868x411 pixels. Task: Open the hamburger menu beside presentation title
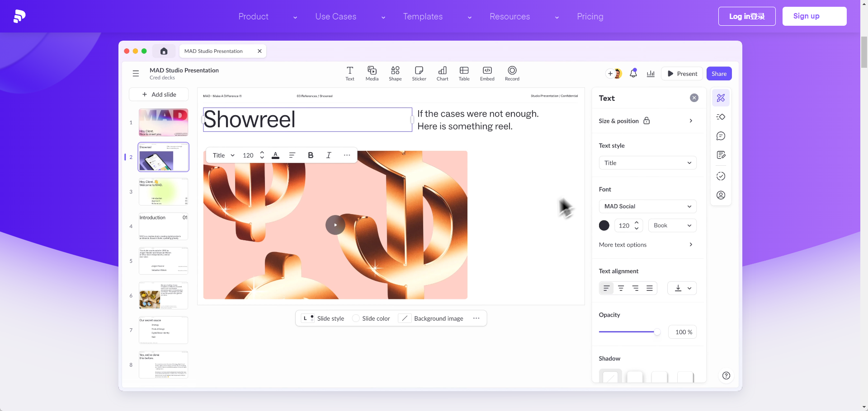click(136, 74)
